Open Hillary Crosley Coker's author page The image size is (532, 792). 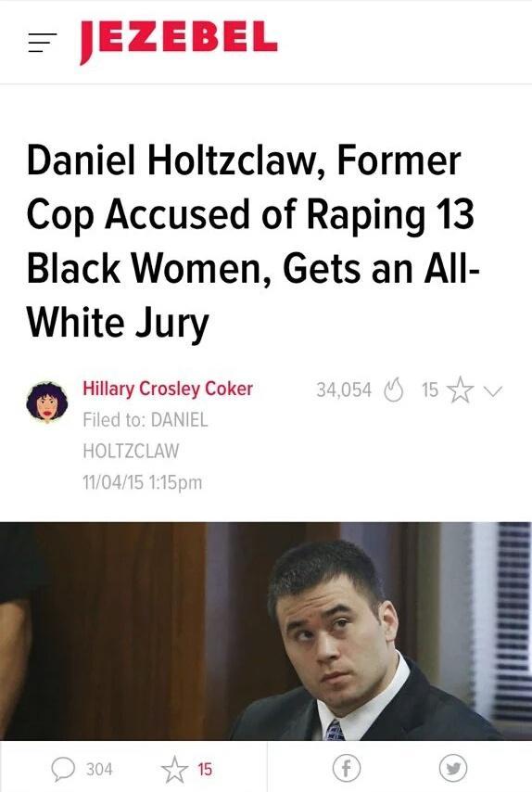[x=168, y=389]
